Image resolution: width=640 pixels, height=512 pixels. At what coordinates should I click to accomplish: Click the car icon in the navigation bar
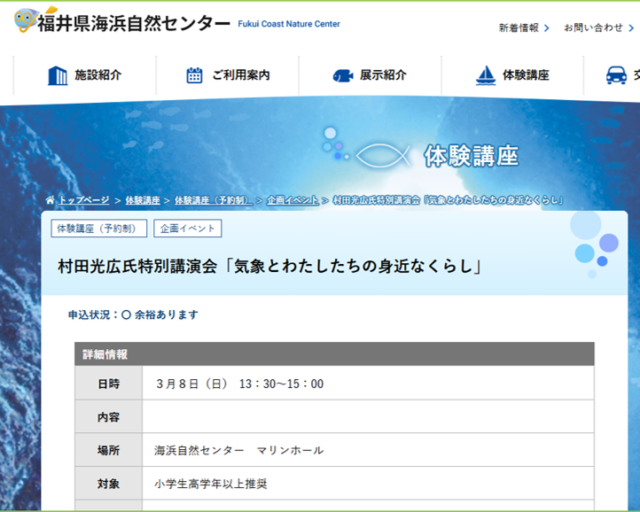(616, 75)
